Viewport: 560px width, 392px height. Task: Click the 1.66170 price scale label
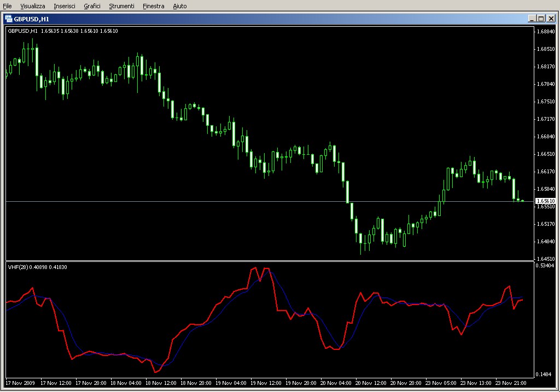[546, 171]
